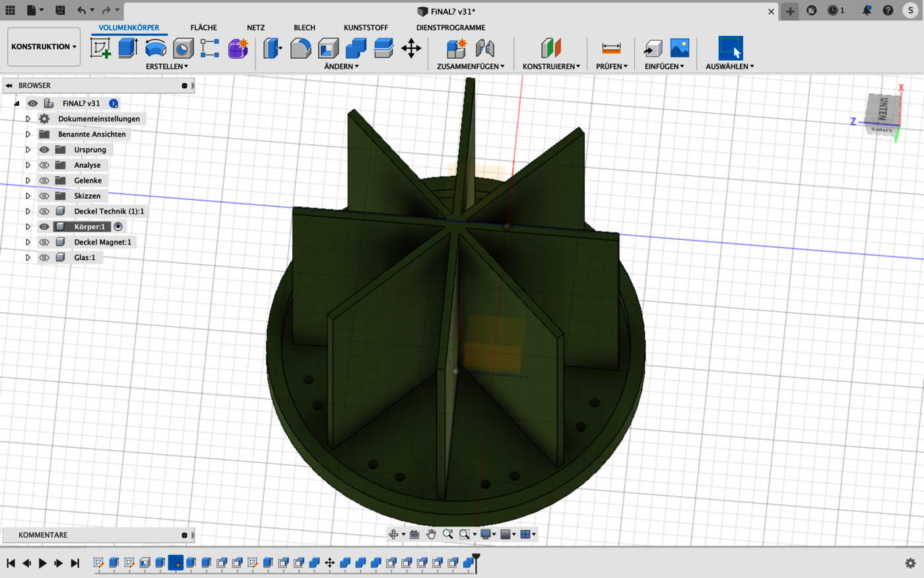Switch to the KUNSTSTOFF tab
924x578 pixels.
[366, 28]
